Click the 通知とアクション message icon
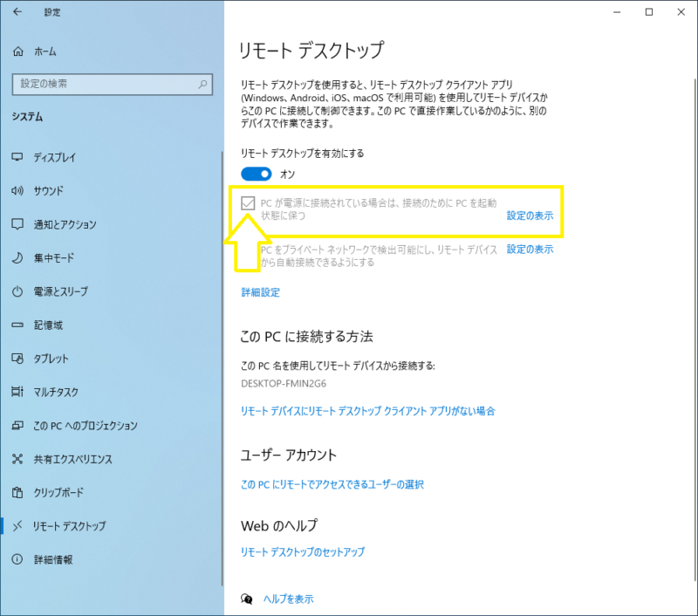This screenshot has width=698, height=616. [17, 224]
